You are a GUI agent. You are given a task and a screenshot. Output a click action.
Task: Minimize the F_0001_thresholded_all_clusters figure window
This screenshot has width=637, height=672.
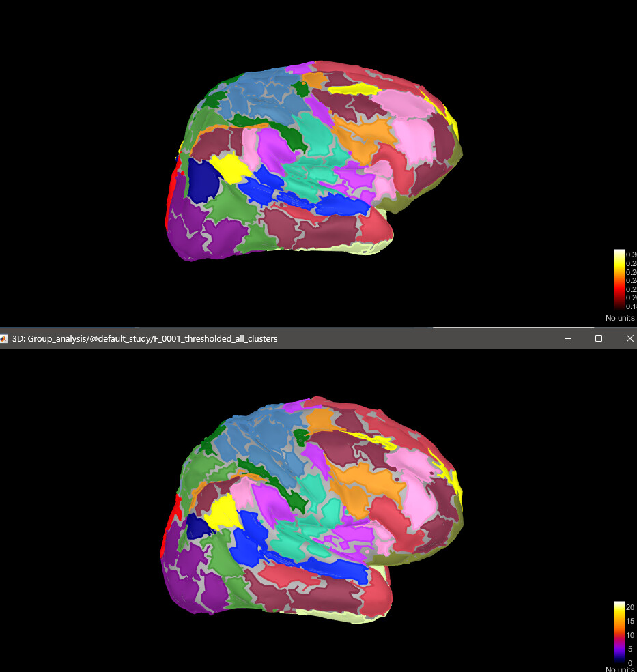(567, 338)
